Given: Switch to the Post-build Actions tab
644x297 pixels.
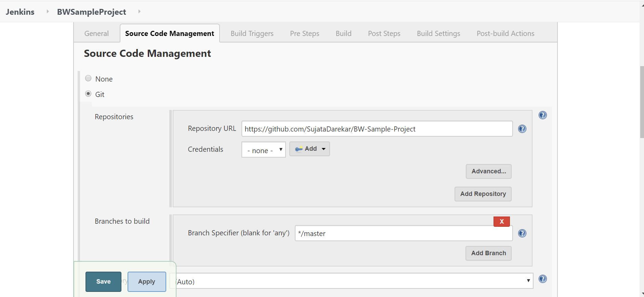Looking at the screenshot, I should point(505,34).
